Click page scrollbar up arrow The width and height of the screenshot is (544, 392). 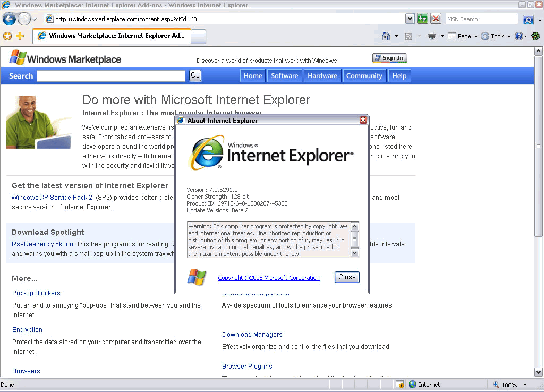pyautogui.click(x=539, y=52)
